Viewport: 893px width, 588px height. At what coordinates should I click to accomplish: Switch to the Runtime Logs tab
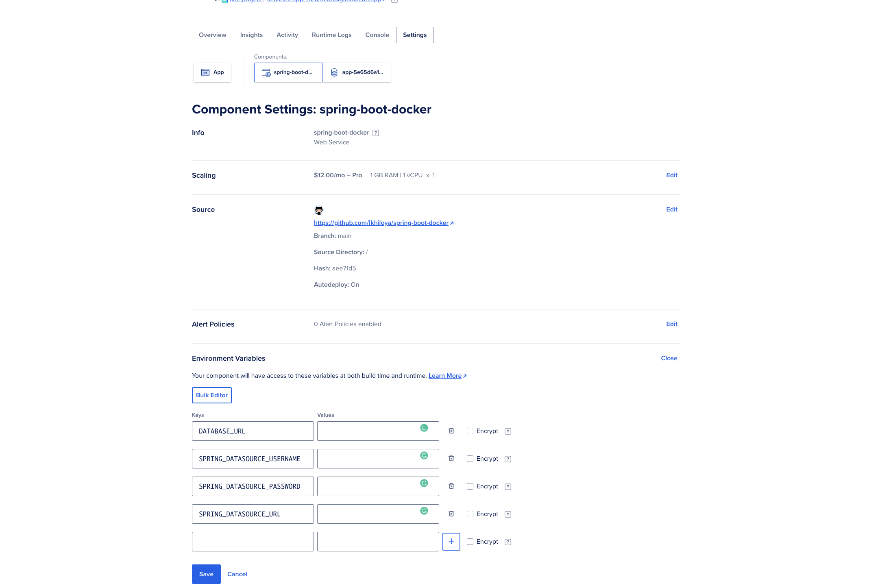tap(331, 35)
